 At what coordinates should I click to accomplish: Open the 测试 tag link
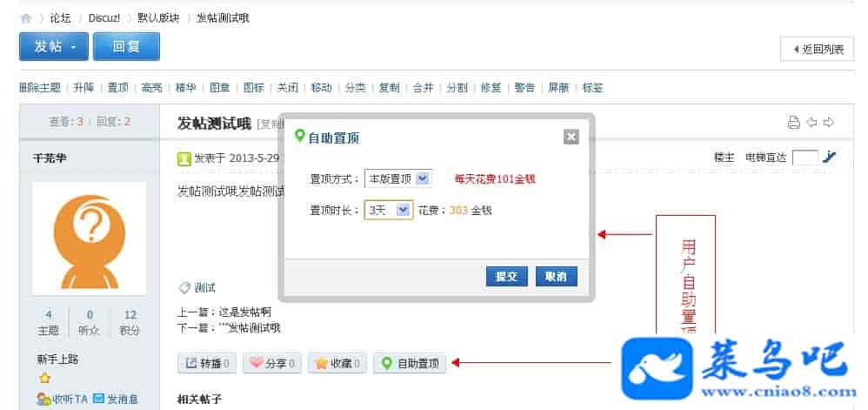click(204, 288)
